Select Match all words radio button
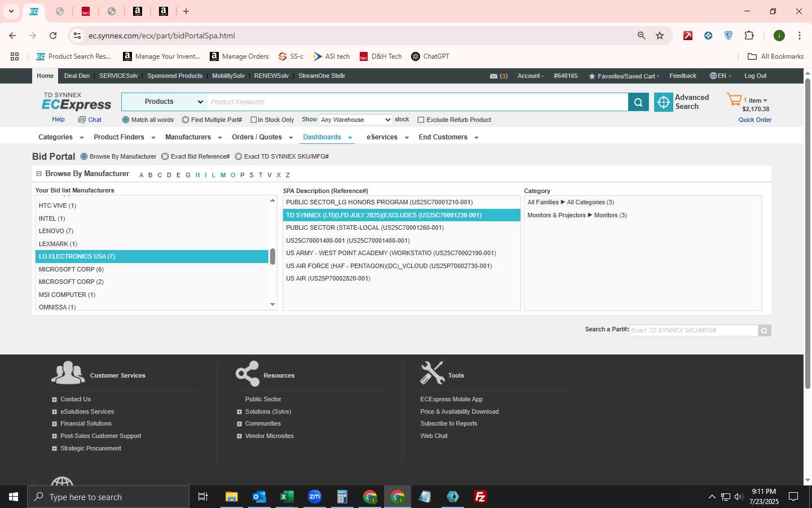 point(126,120)
